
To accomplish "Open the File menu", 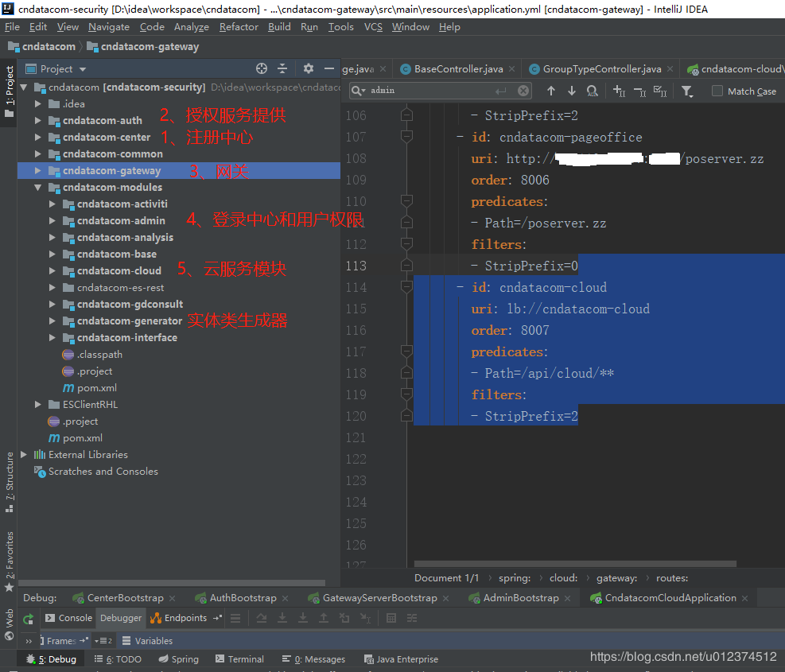I will [x=12, y=26].
